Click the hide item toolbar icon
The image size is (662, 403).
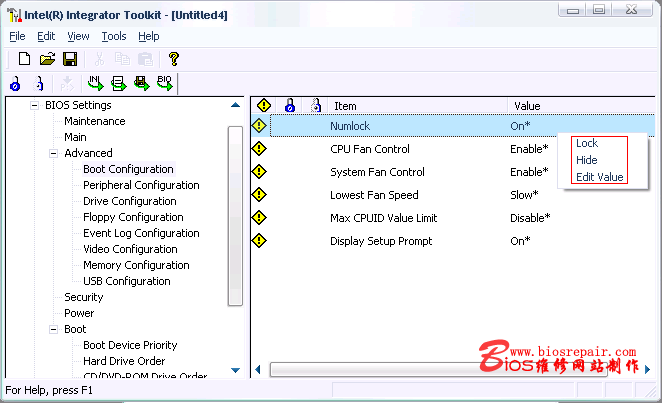38,84
